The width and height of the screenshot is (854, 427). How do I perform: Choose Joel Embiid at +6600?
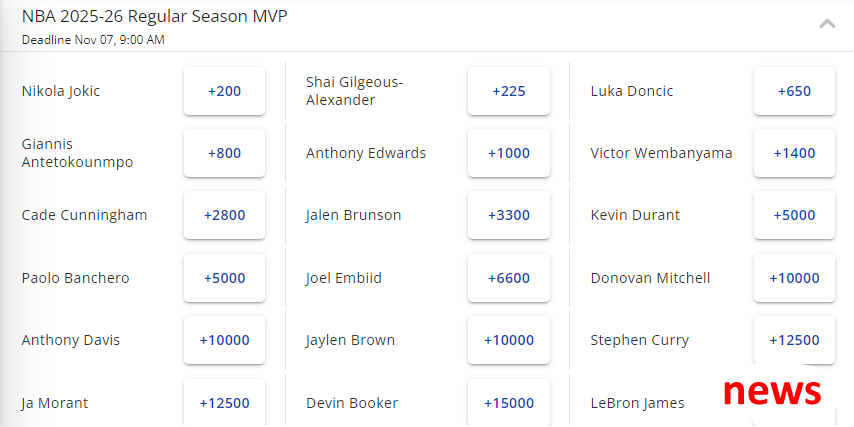pyautogui.click(x=509, y=278)
